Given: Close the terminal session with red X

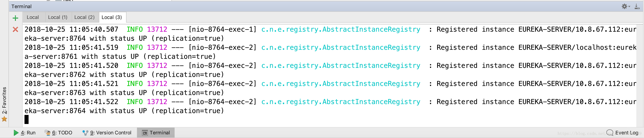Looking at the screenshot, I should [15, 29].
